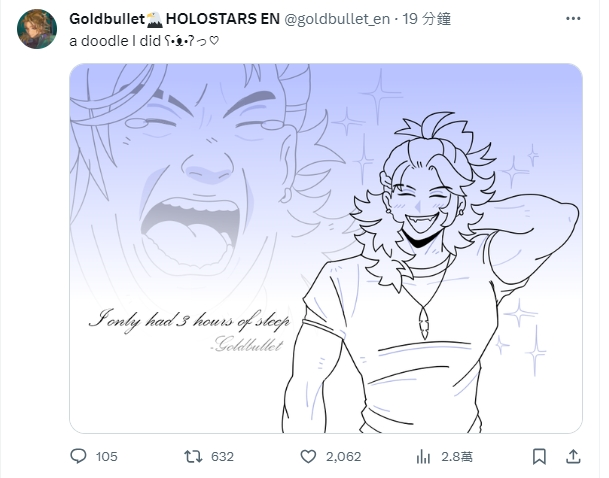Retweet the post using the arrows icon

pyautogui.click(x=193, y=456)
